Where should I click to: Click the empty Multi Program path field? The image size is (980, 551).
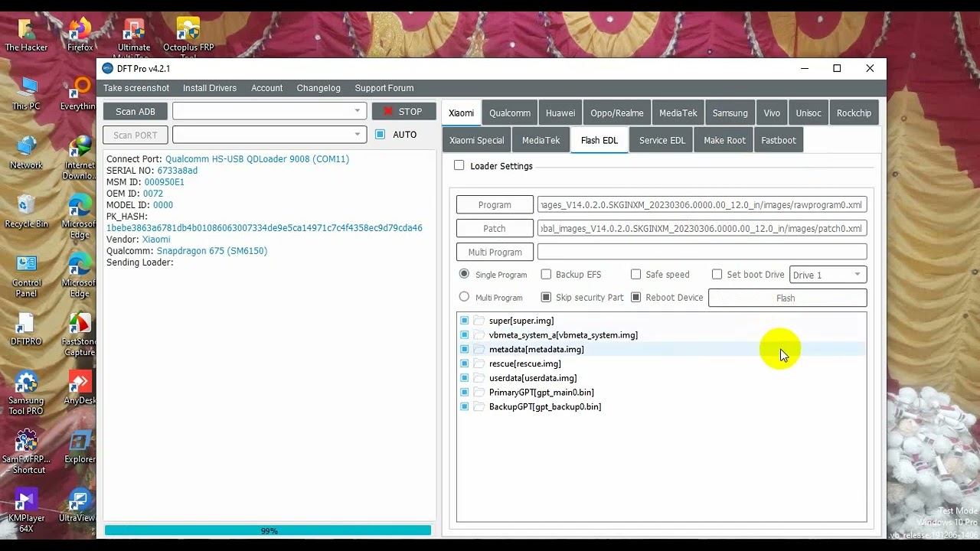(x=702, y=252)
